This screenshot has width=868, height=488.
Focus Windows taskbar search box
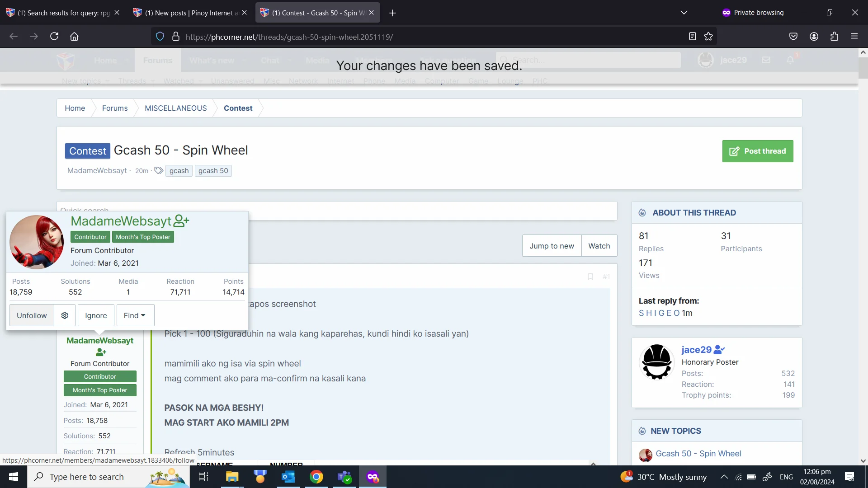pyautogui.click(x=108, y=477)
